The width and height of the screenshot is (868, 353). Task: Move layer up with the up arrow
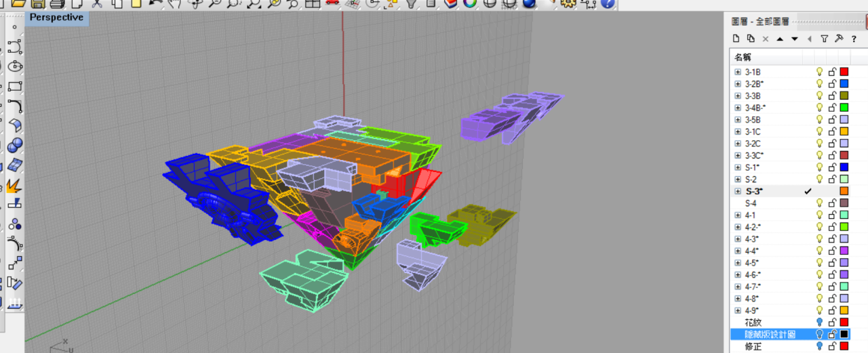tap(779, 39)
